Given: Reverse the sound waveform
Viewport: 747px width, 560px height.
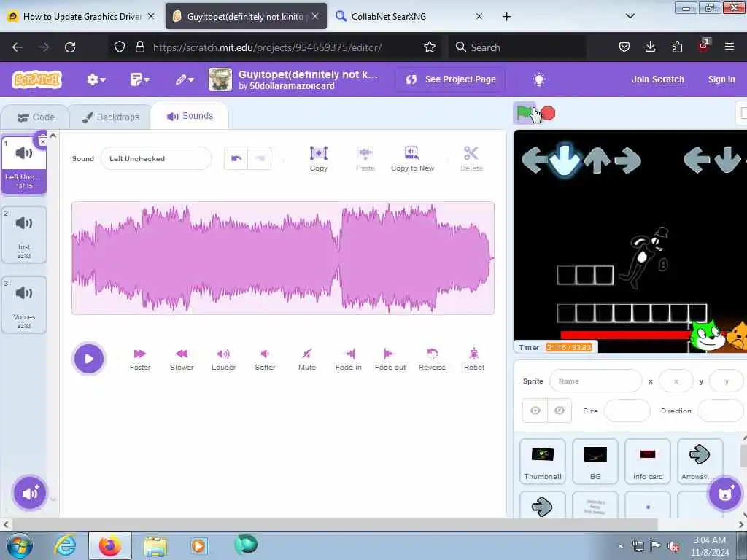Looking at the screenshot, I should click(x=432, y=359).
